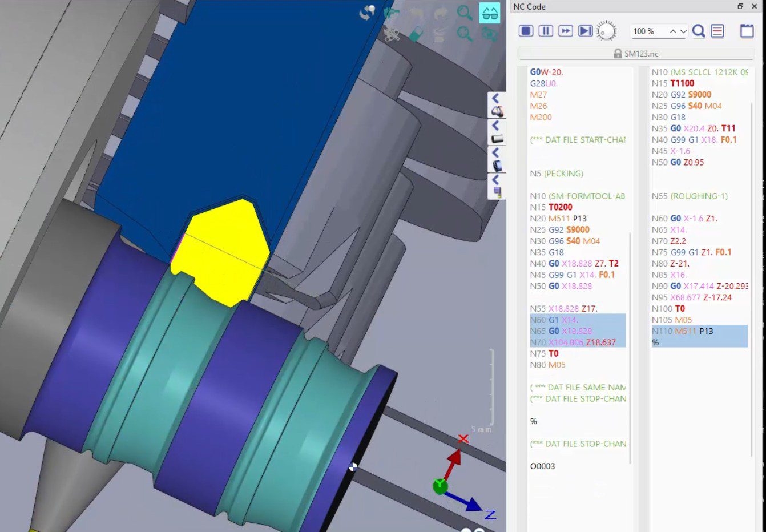Image resolution: width=766 pixels, height=532 pixels.
Task: Expand the cylinder stock side panel
Action: point(496,132)
